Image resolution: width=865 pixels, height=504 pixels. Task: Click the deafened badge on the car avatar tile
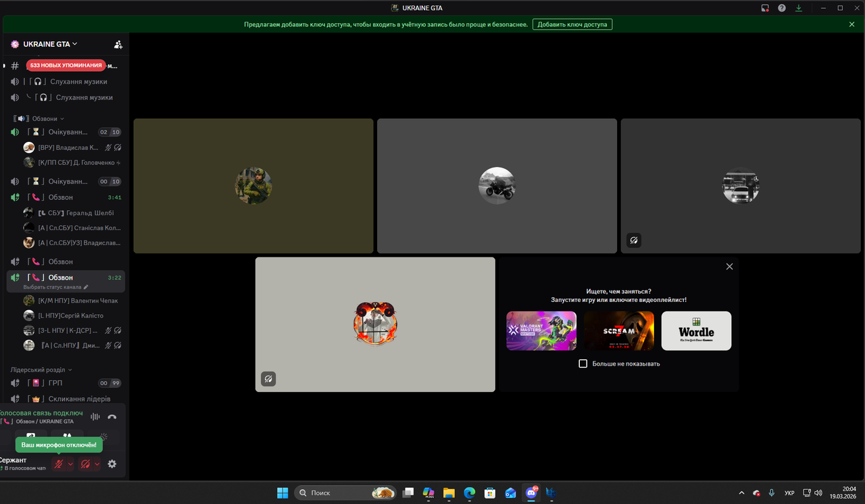click(634, 241)
